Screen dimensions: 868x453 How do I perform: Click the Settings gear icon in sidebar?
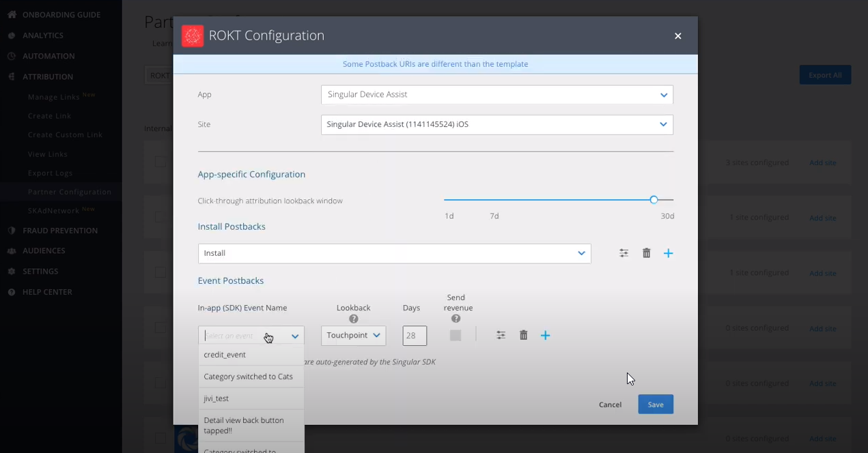[12, 272]
